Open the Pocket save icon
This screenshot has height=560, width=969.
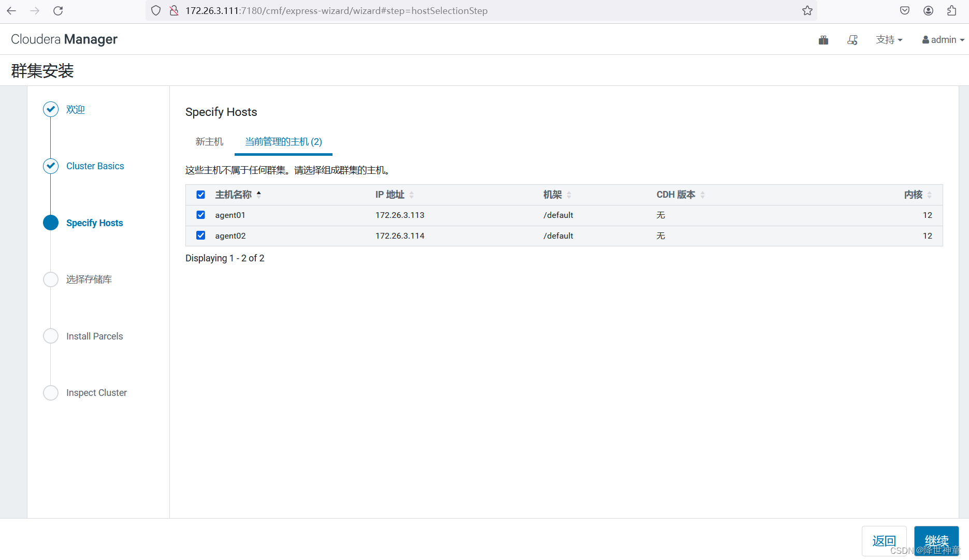pyautogui.click(x=905, y=10)
